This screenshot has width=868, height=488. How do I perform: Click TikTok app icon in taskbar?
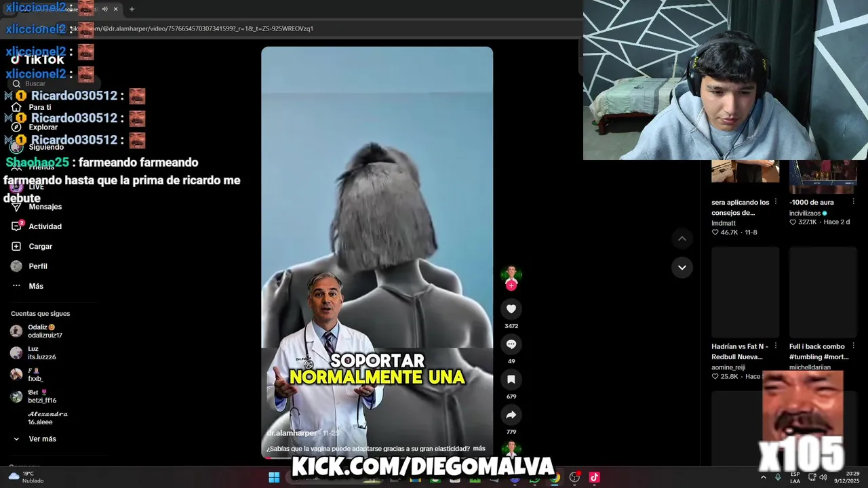click(595, 478)
